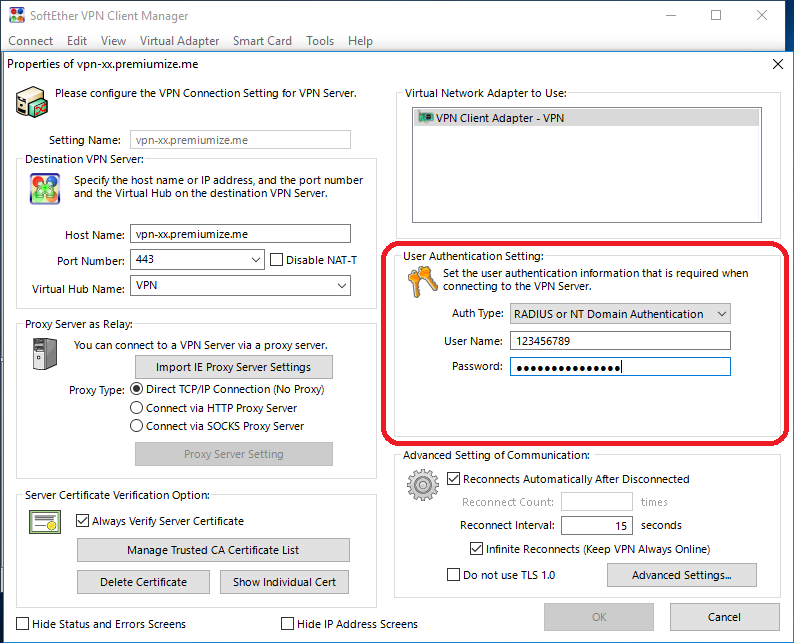Screen dimensions: 794x643
Task: Focus the Host Name field
Action: pyautogui.click(x=240, y=234)
